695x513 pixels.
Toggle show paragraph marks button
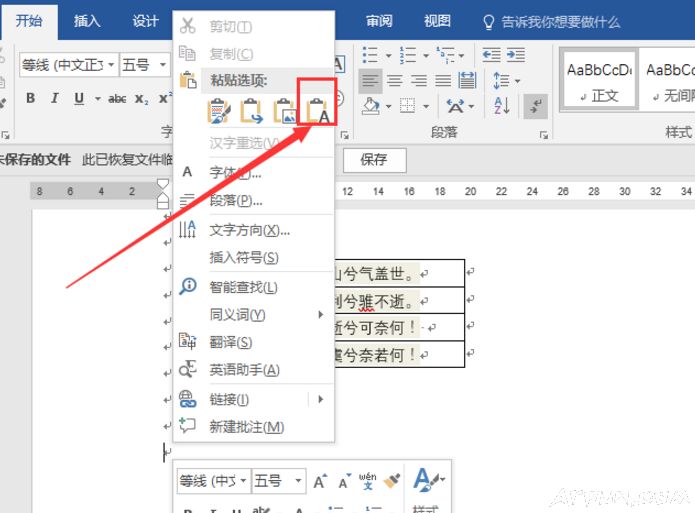[536, 104]
